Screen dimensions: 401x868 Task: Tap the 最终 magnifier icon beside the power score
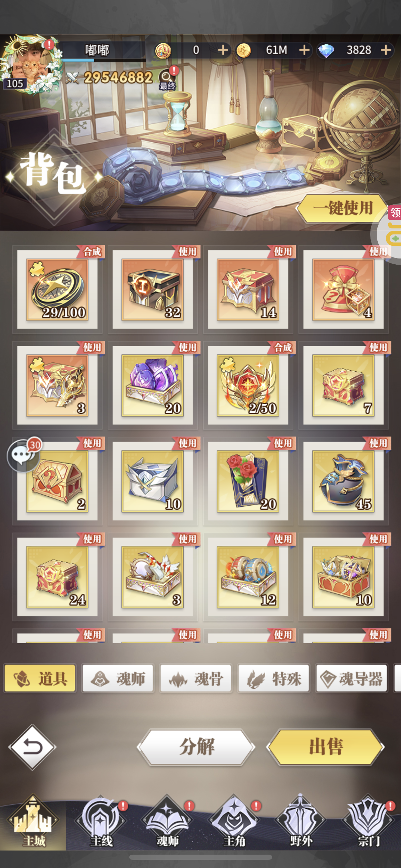[167, 80]
